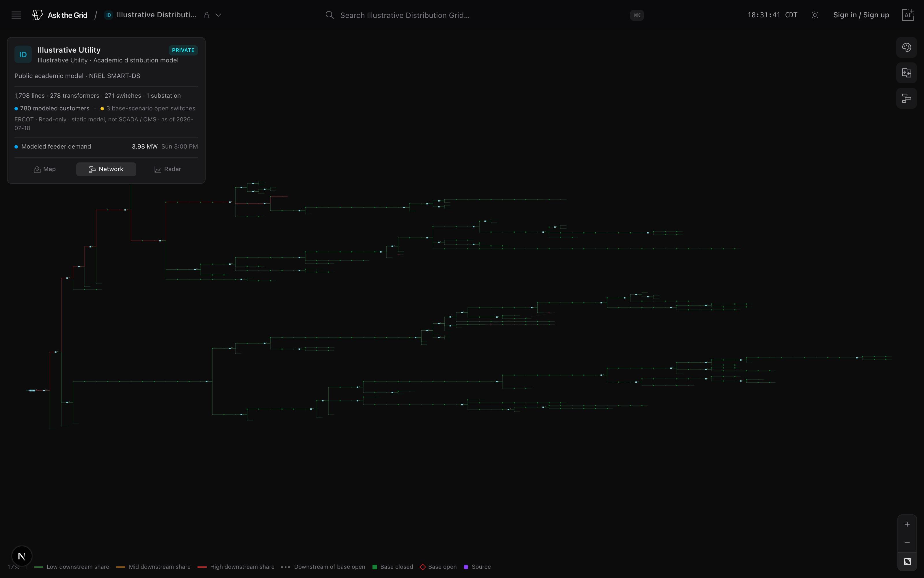Viewport: 924px width, 578px height.
Task: Click '3 base-scenario open switches' text
Action: tap(150, 109)
